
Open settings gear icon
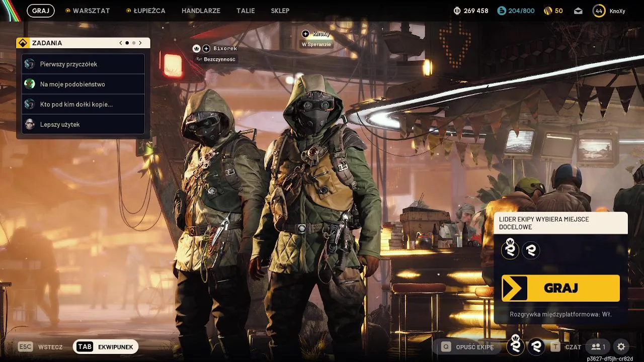tap(621, 347)
